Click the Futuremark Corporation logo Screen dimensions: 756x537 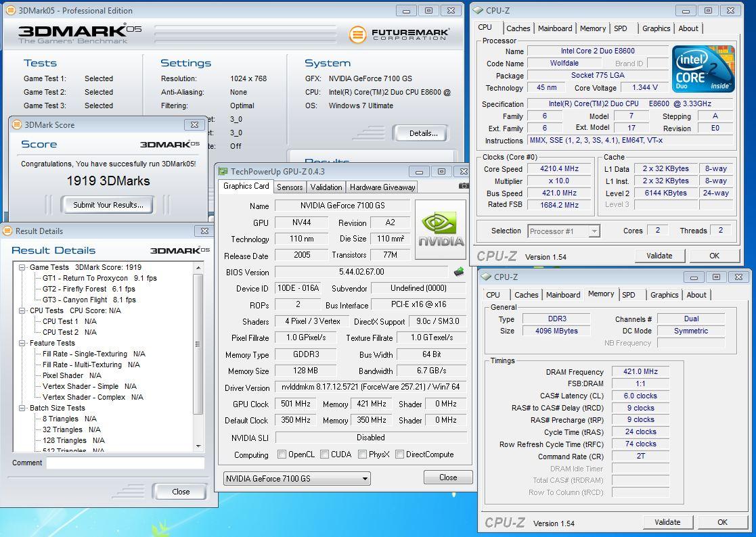coord(399,34)
